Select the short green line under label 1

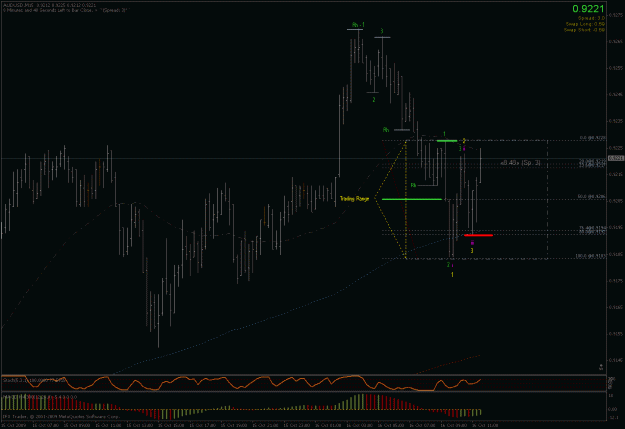(x=447, y=141)
